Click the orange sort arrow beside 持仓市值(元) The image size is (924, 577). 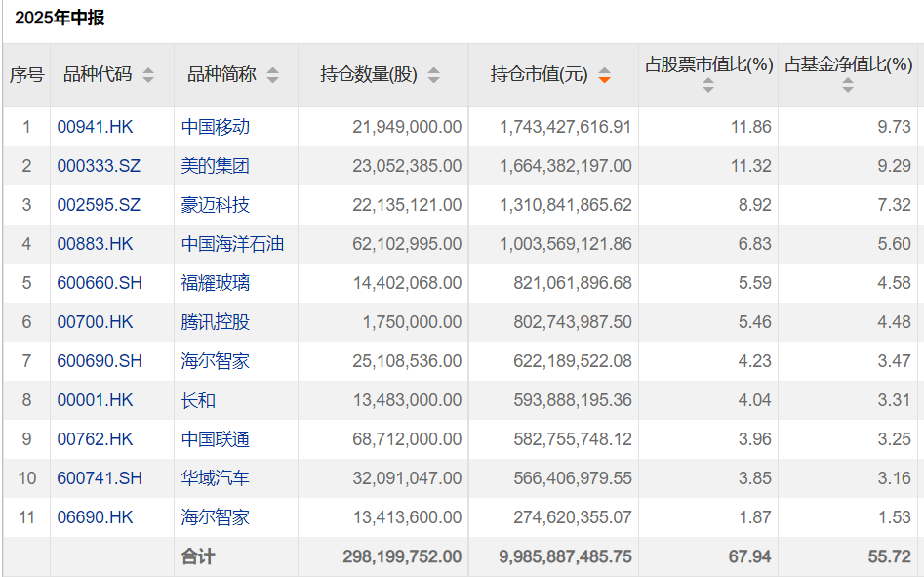(x=604, y=75)
